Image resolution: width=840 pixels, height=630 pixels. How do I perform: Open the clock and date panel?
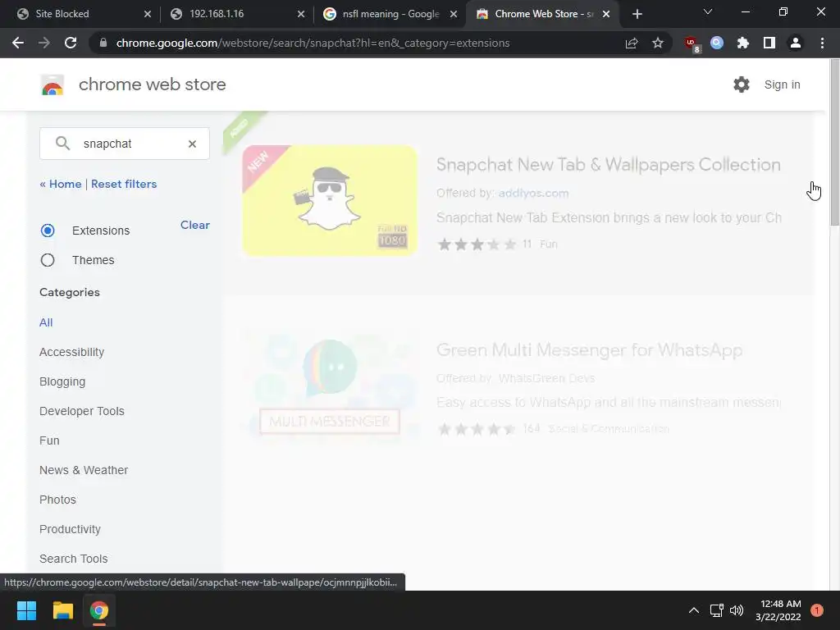[778, 610]
